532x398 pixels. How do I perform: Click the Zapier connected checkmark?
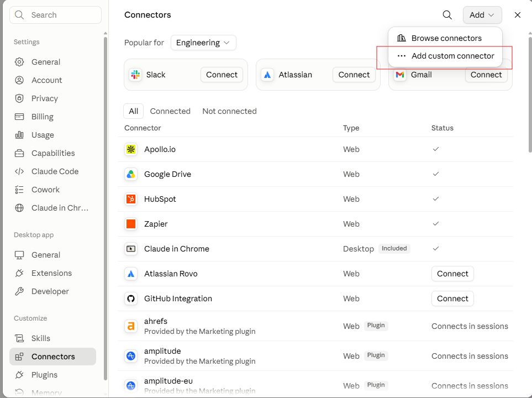pos(436,224)
